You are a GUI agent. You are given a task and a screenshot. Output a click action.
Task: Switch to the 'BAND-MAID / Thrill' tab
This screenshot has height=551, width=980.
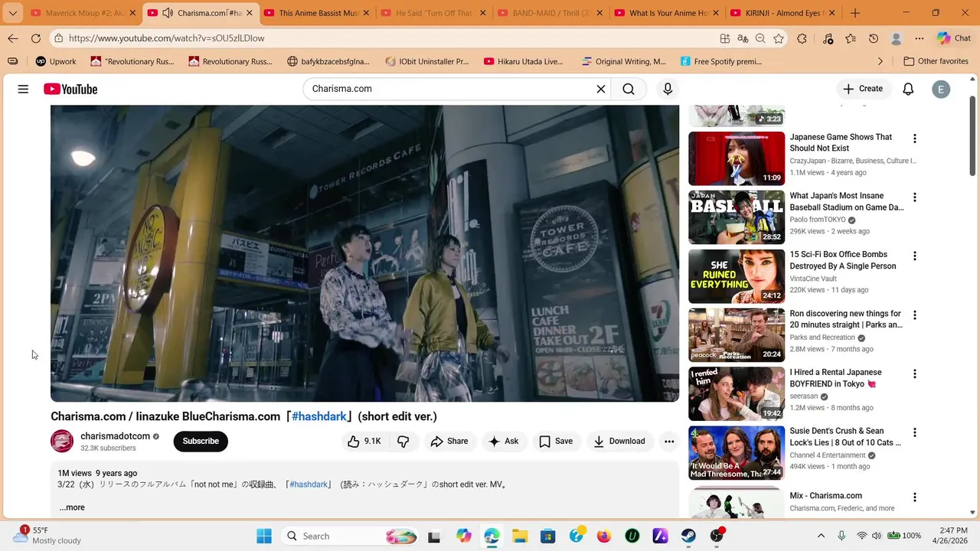click(x=550, y=13)
